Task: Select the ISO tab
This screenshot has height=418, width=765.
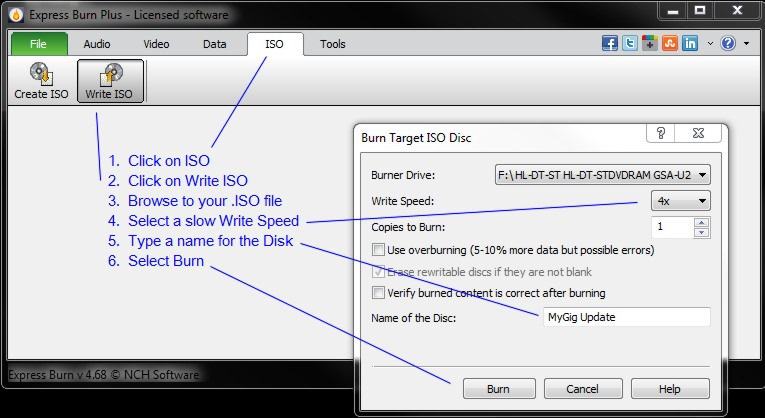Action: tap(274, 44)
